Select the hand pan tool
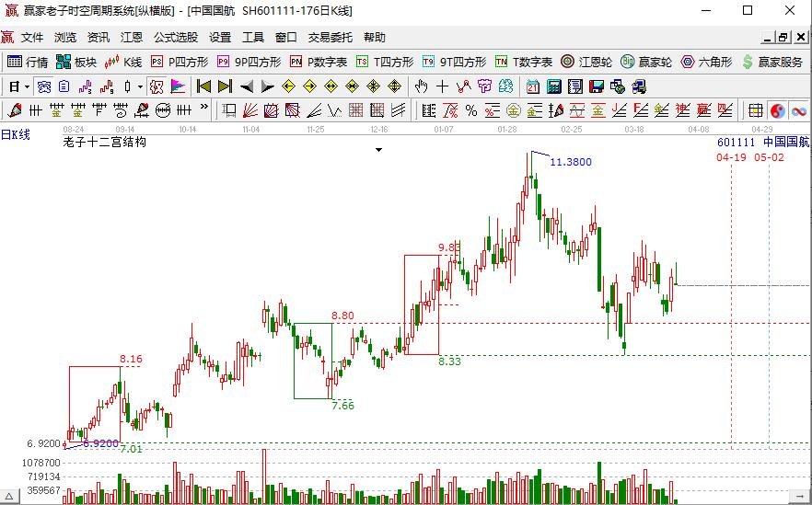Screen dimensions: 812x505 [422, 86]
